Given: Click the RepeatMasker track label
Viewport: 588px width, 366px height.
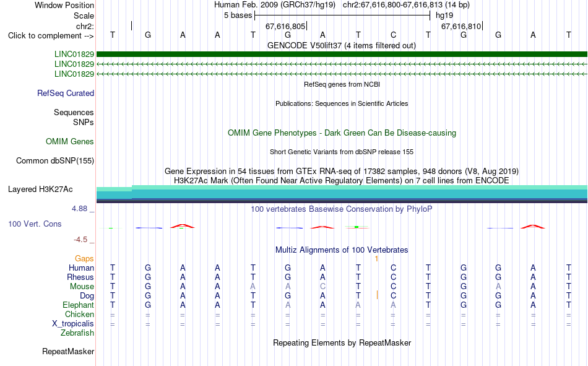Looking at the screenshot, I should tap(68, 351).
